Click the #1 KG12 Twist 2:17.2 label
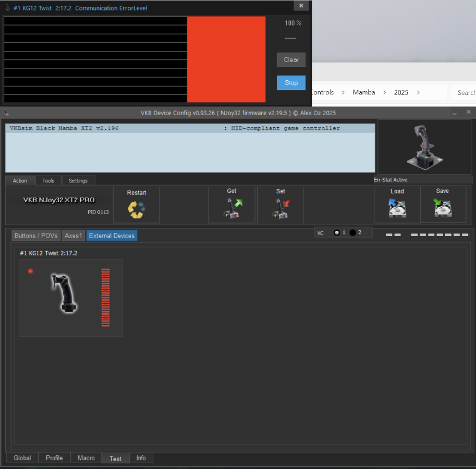Viewport: 476px width, 469px height. pos(48,253)
